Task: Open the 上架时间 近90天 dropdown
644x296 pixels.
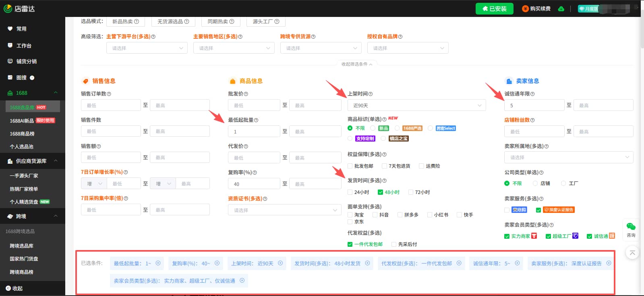Action: (417, 105)
